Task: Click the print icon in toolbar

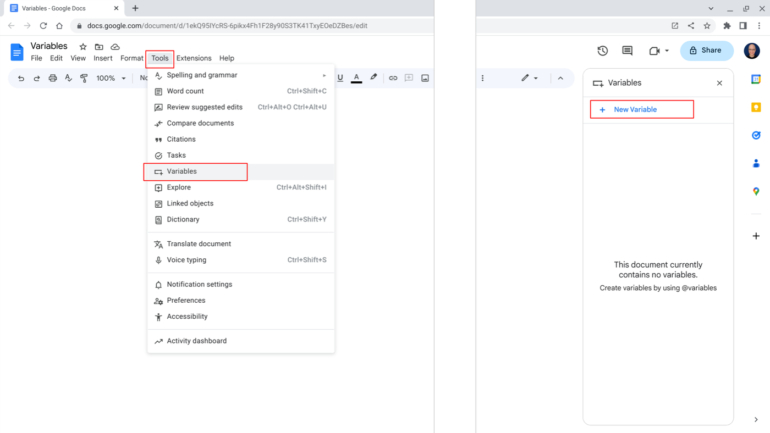Action: [x=53, y=78]
